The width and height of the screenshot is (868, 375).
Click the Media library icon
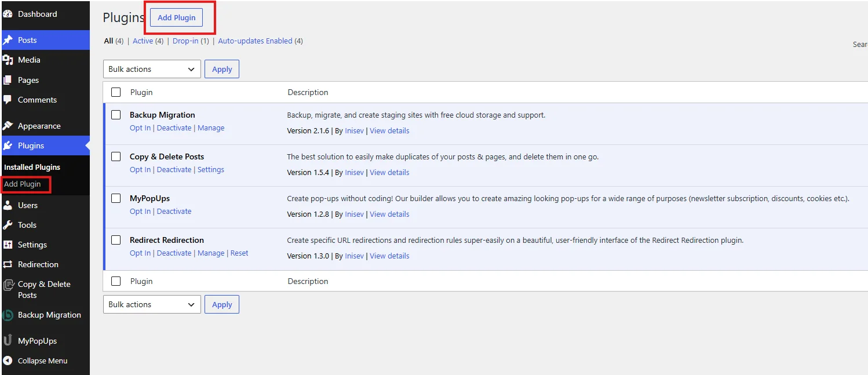(x=8, y=60)
